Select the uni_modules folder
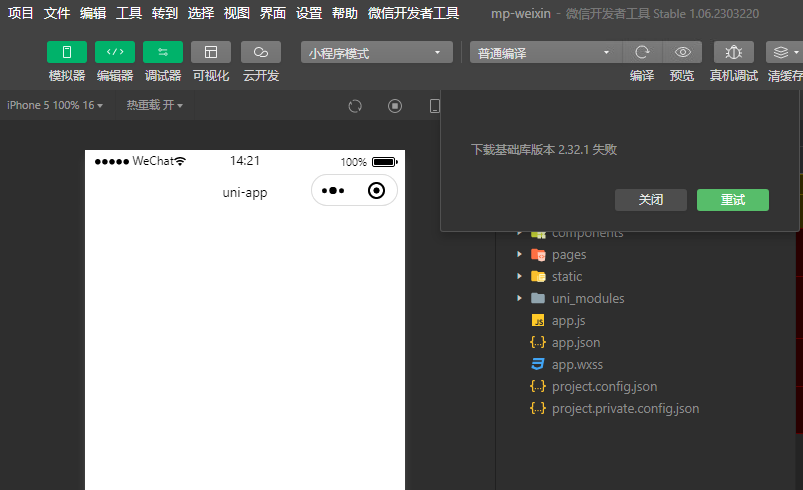 [x=588, y=299]
